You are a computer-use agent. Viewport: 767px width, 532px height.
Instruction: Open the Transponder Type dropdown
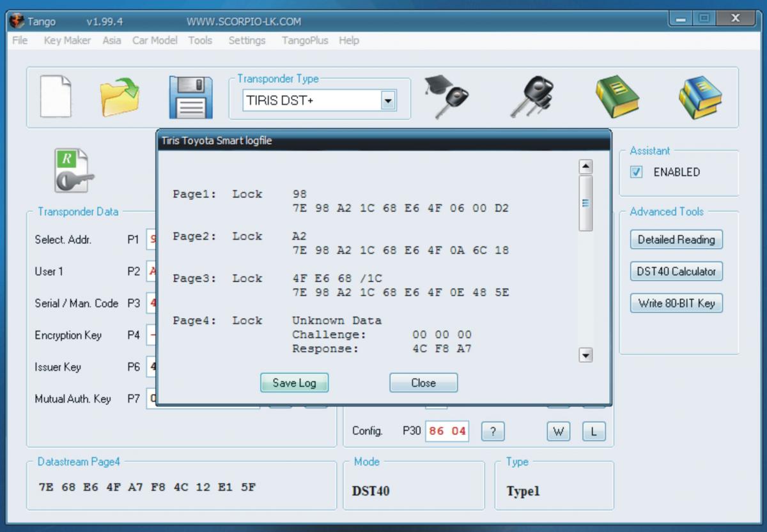click(388, 100)
